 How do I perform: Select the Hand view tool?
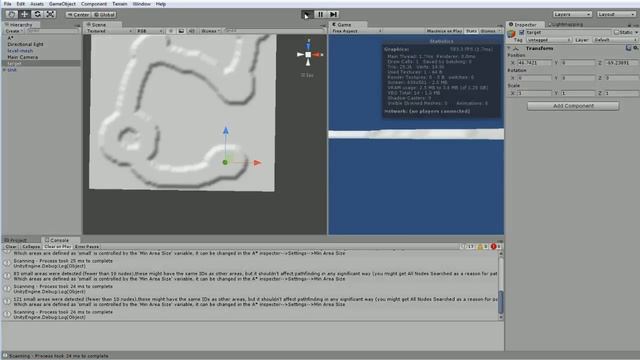point(11,14)
